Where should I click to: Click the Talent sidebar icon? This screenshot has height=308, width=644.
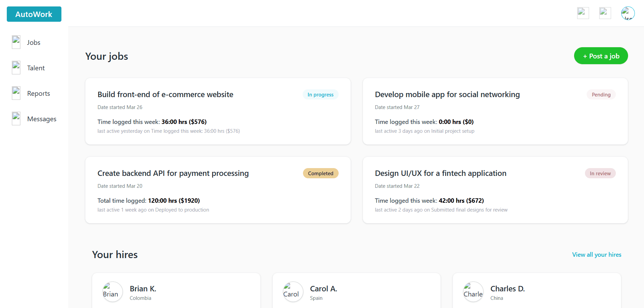(16, 68)
